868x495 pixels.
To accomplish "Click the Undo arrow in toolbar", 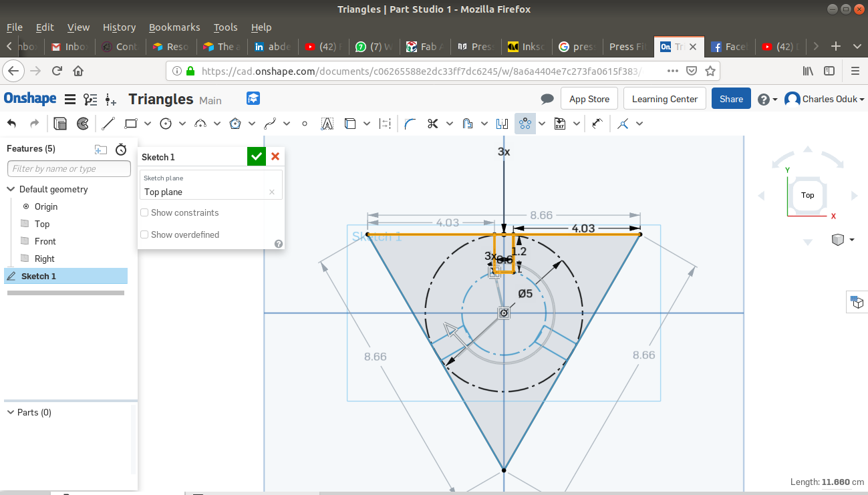I will tap(12, 124).
